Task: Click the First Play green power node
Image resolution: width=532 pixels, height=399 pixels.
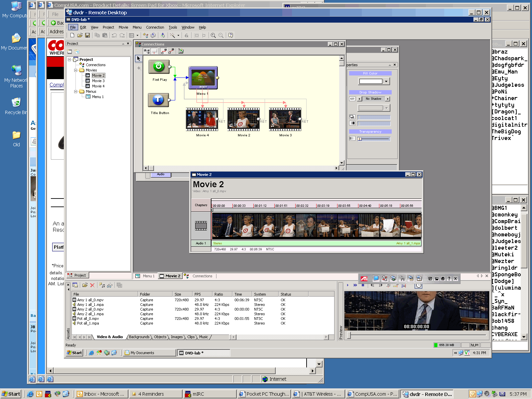Action: tap(159, 67)
